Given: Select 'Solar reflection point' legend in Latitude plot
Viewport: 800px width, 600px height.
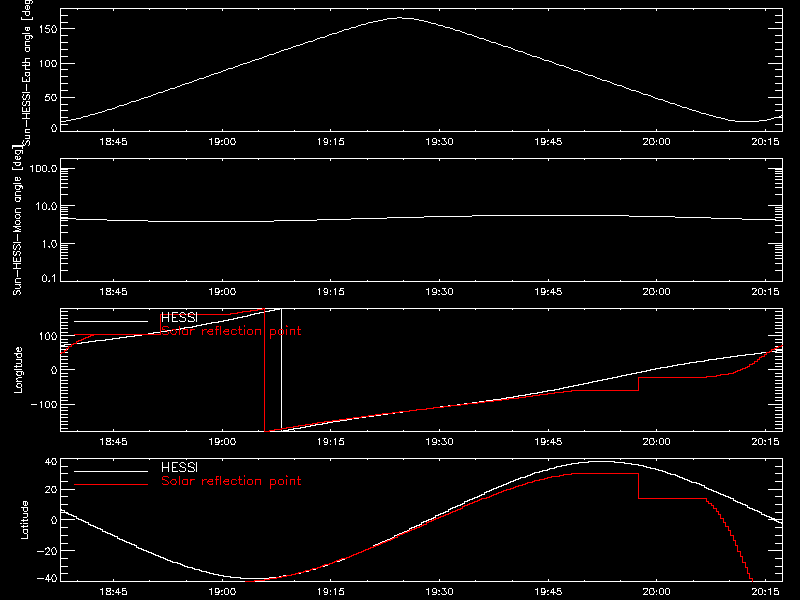Looking at the screenshot, I should tap(231, 481).
